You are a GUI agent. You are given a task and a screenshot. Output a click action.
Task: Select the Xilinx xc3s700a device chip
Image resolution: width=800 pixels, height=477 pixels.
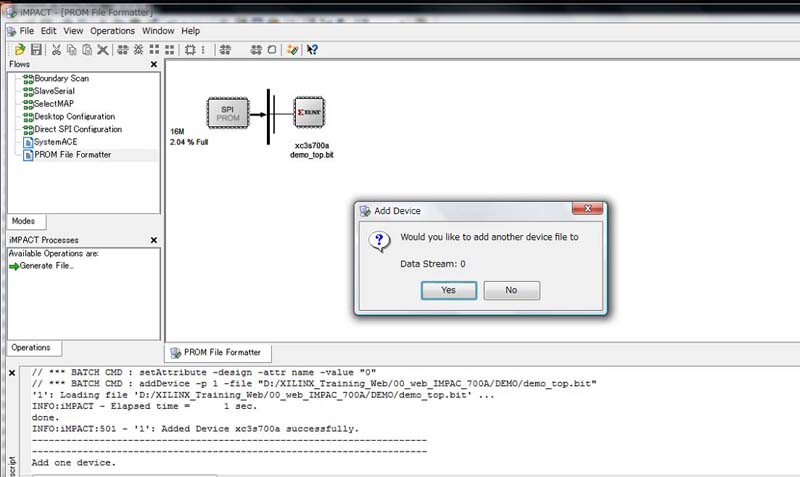click(x=309, y=112)
